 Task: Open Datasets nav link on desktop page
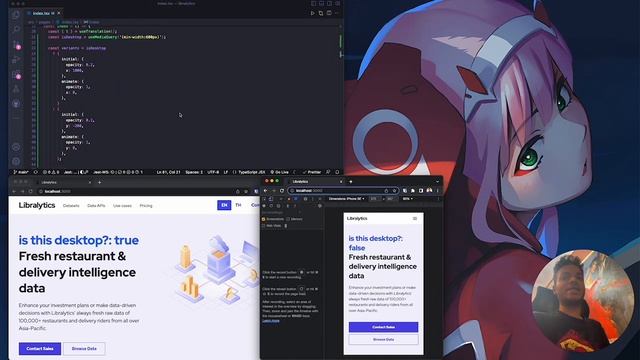[x=71, y=206]
